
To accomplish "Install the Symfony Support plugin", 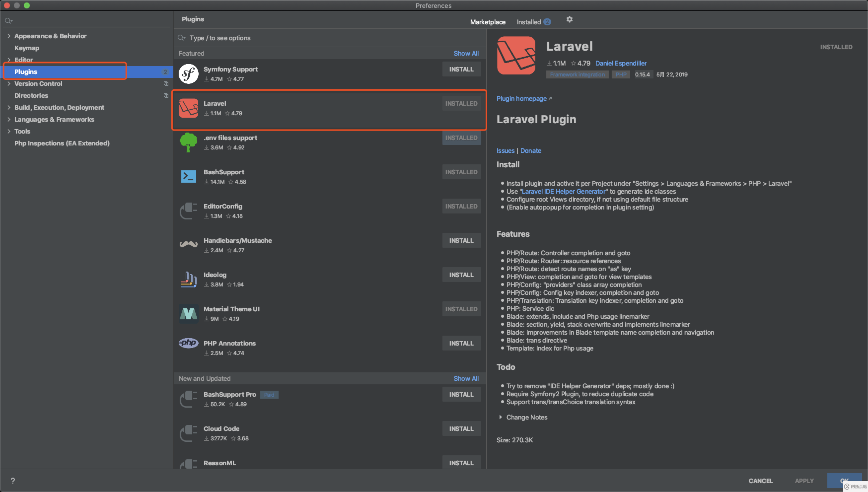I will [x=461, y=69].
